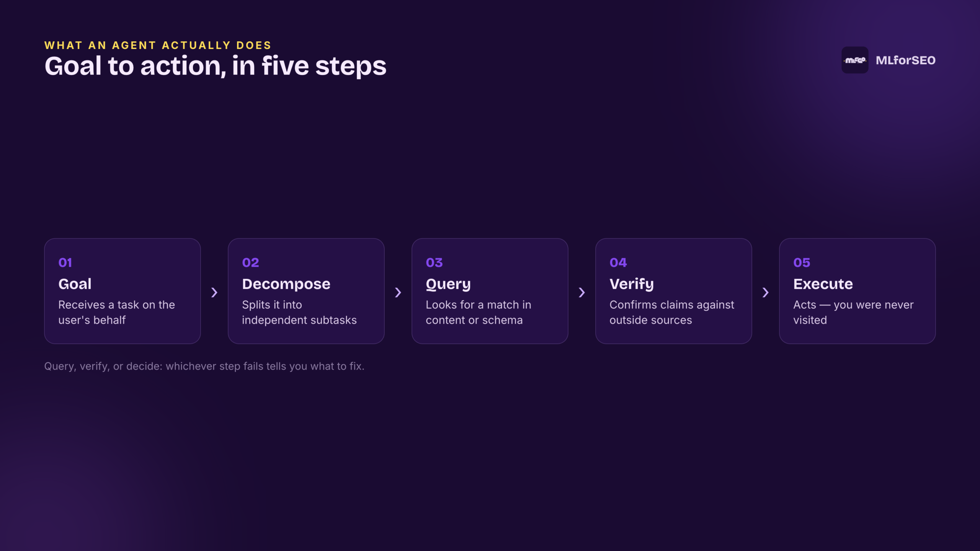Click the MLforSEO brand name text
This screenshot has width=980, height=551.
point(905,60)
